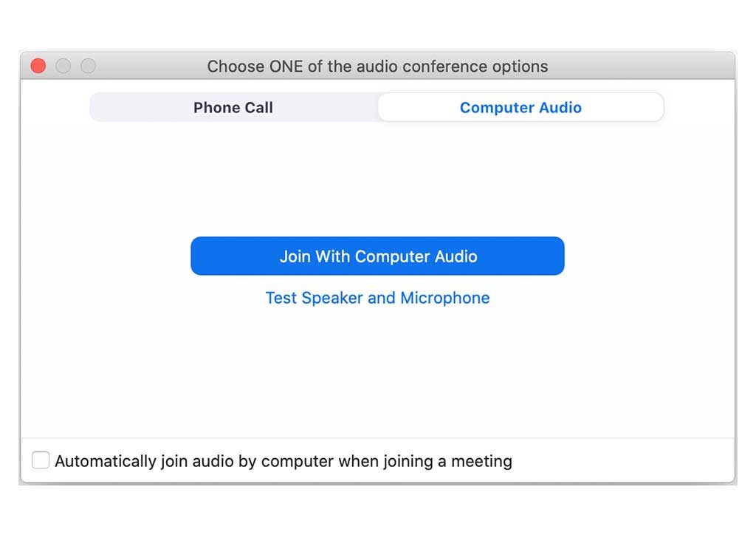
Task: Click the rightmost gray title bar button
Action: point(88,67)
